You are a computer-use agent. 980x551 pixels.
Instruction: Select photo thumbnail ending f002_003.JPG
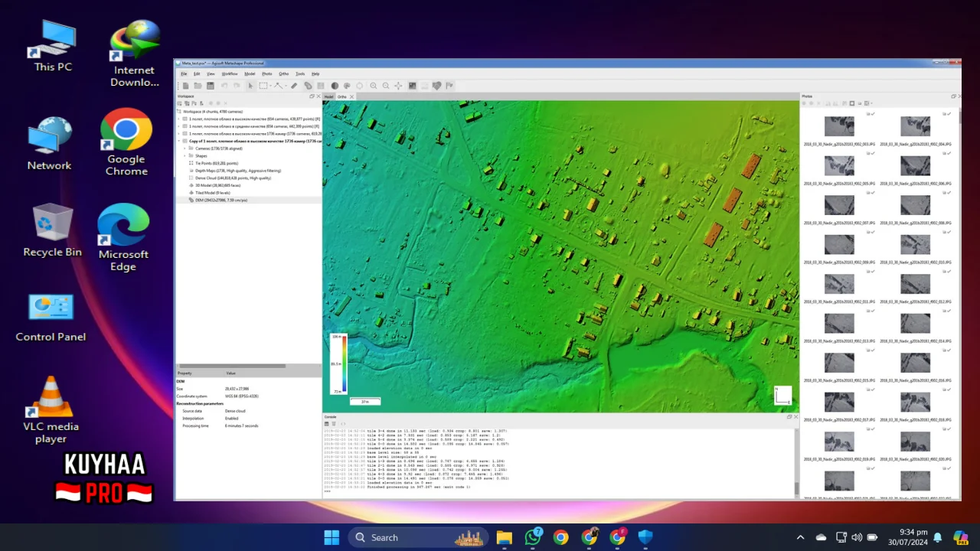click(x=839, y=126)
